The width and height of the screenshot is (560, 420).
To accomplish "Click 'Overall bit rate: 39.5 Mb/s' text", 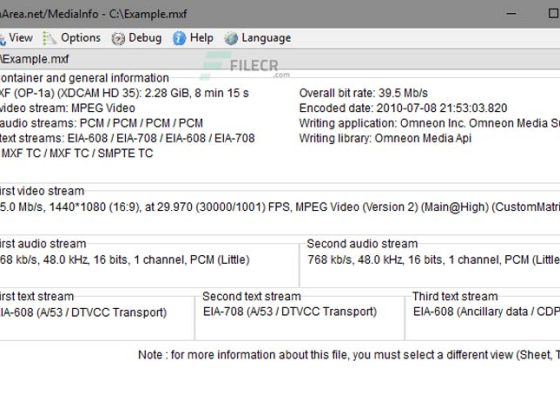I will (363, 93).
